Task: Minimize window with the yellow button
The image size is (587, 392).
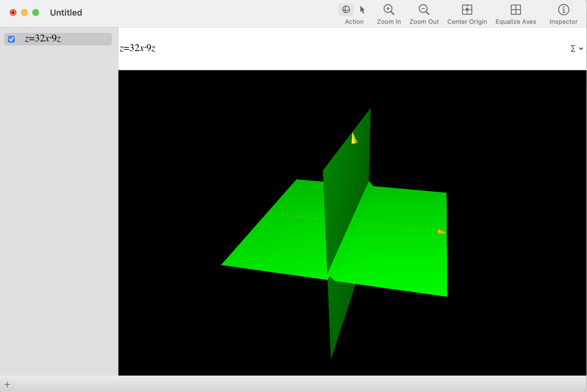Action: pos(24,13)
